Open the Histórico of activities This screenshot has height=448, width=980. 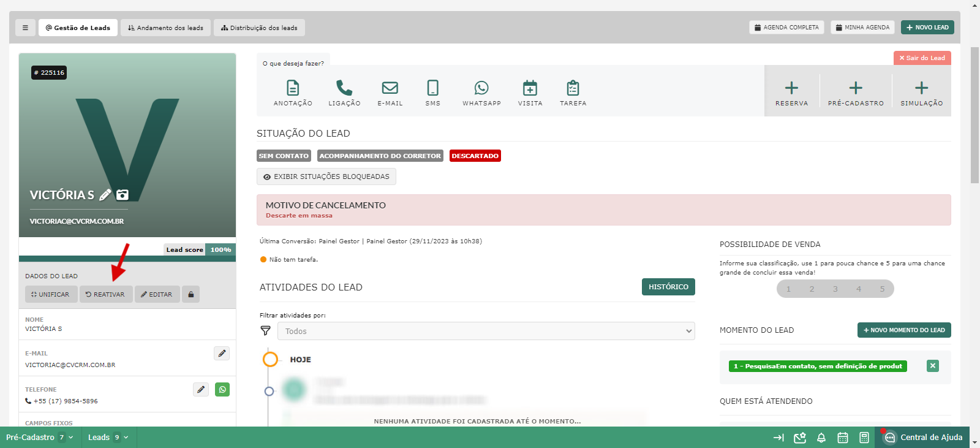click(668, 287)
